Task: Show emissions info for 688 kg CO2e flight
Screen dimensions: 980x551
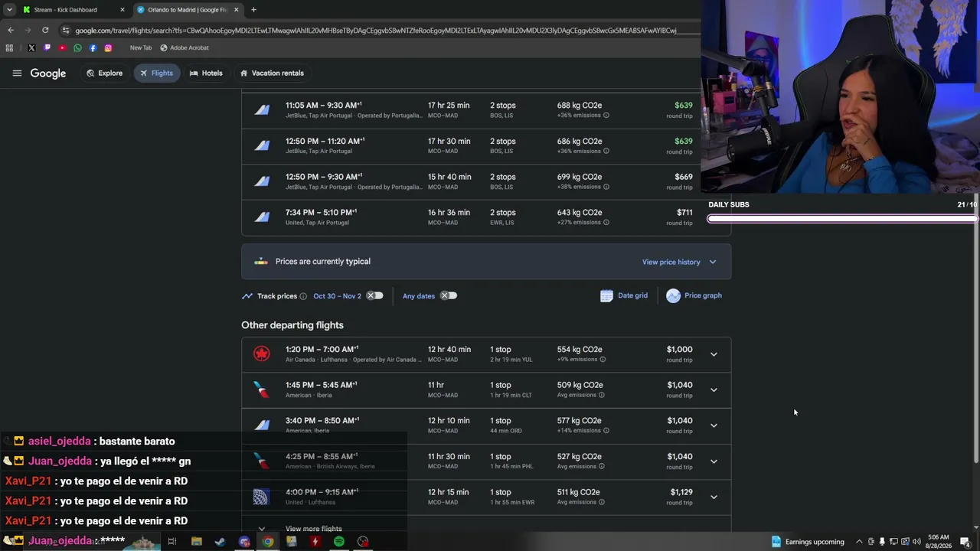Action: click(606, 116)
